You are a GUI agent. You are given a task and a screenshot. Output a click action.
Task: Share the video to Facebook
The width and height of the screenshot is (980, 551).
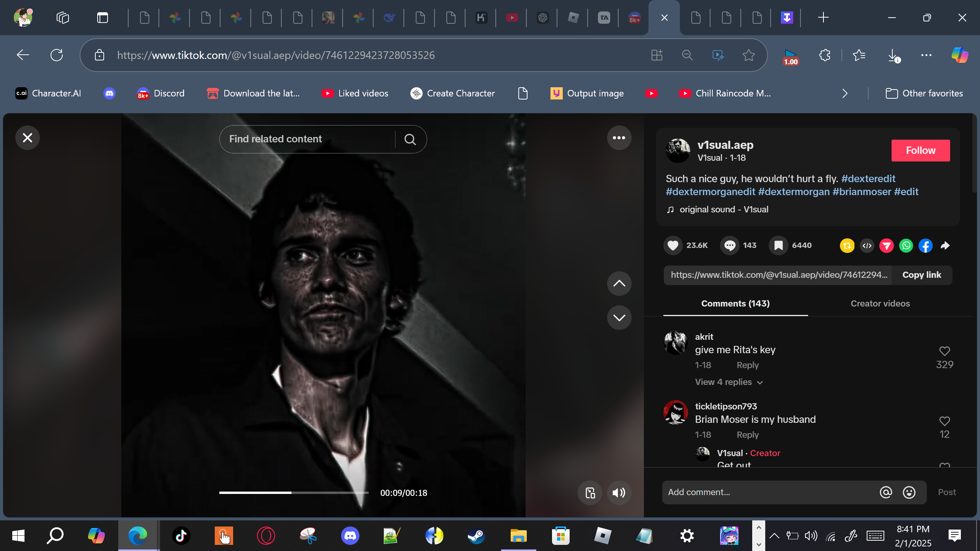point(925,246)
